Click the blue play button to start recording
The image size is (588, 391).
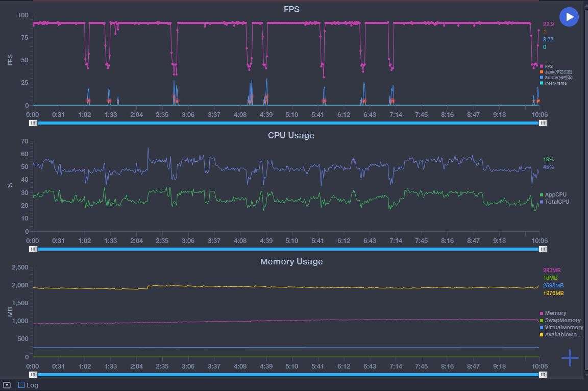[569, 17]
